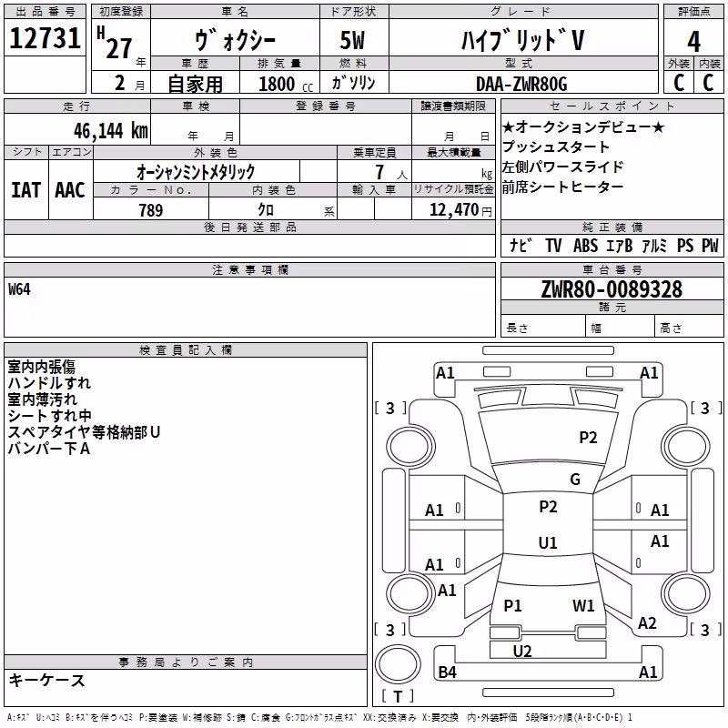Click the model code DAA-ZWR80G
728x728 pixels.
pyautogui.click(x=521, y=84)
